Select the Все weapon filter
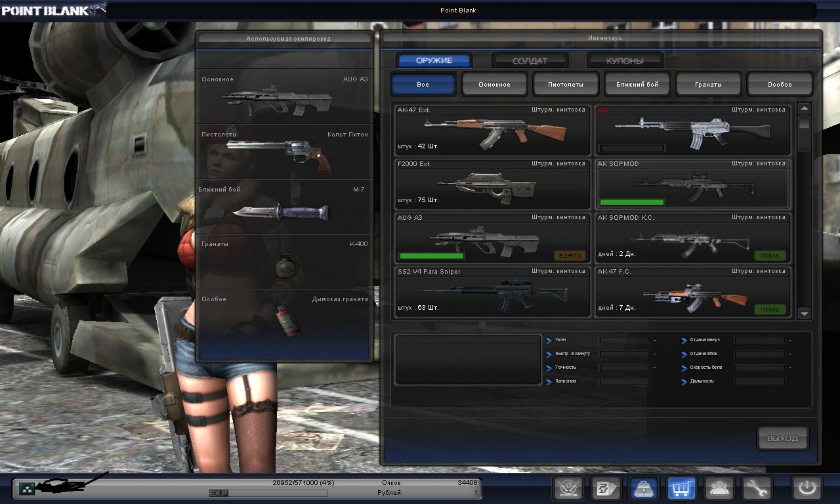 pos(423,84)
